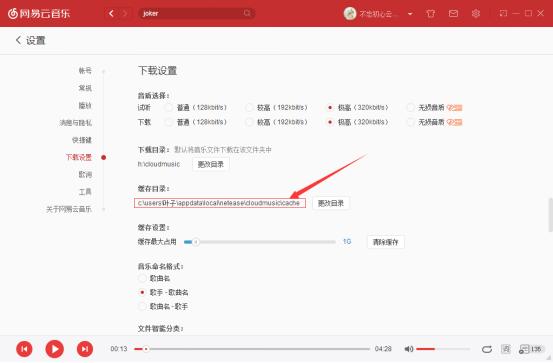Screen dimensions: 553x363
Task: Click 更改目录 for the download folder
Action: point(211,164)
